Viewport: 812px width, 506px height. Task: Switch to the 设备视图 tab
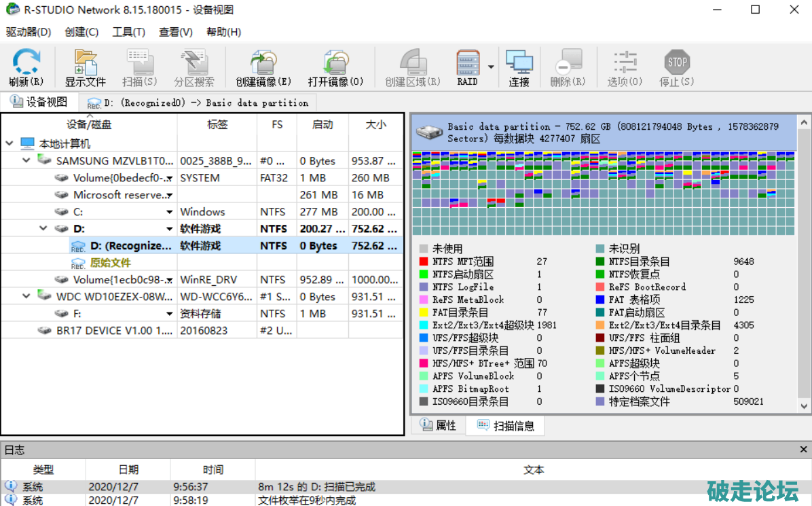39,102
